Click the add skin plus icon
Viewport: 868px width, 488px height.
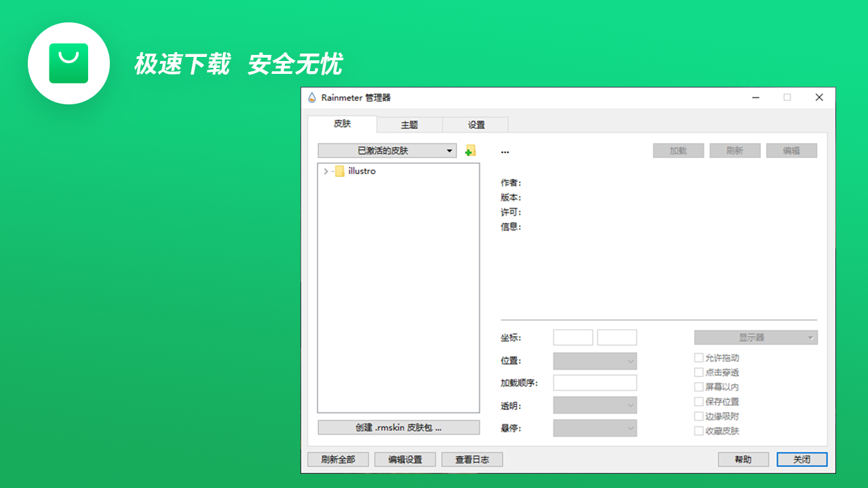pos(470,151)
